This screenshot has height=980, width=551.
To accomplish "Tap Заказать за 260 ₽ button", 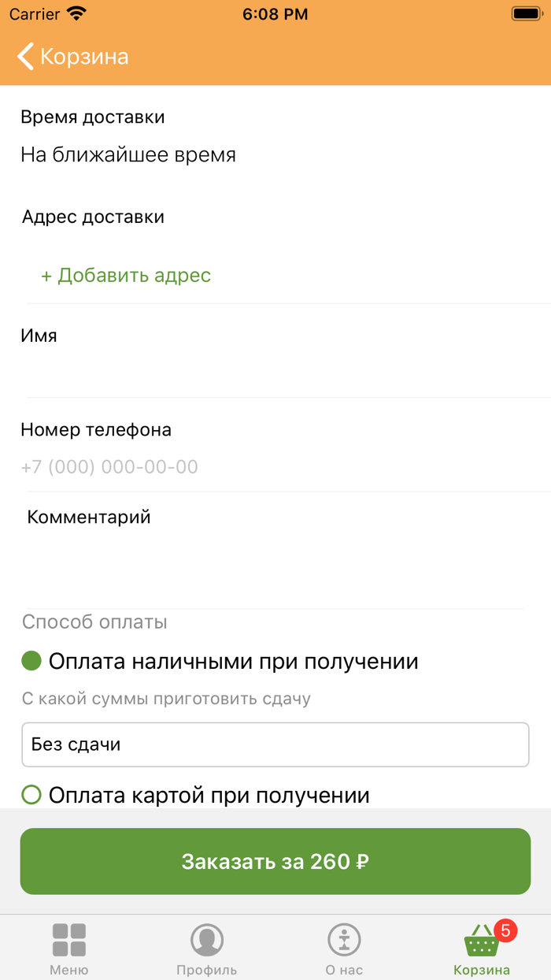I will point(275,861).
